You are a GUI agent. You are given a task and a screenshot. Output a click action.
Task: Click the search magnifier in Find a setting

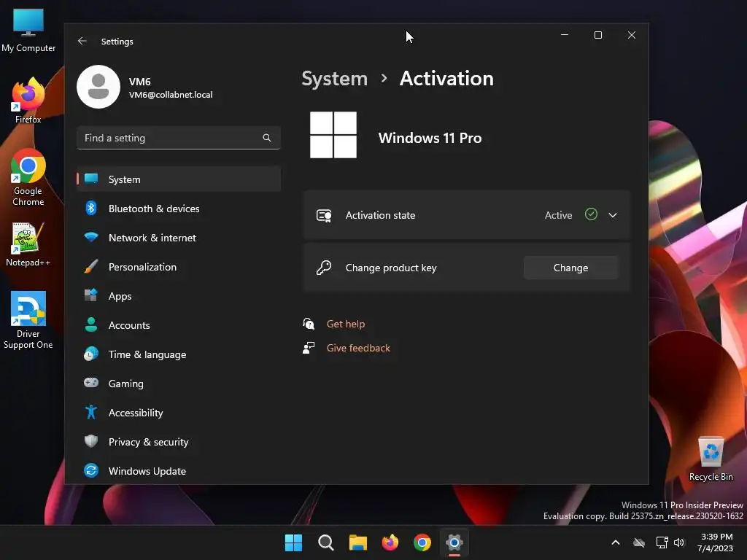[x=267, y=138]
